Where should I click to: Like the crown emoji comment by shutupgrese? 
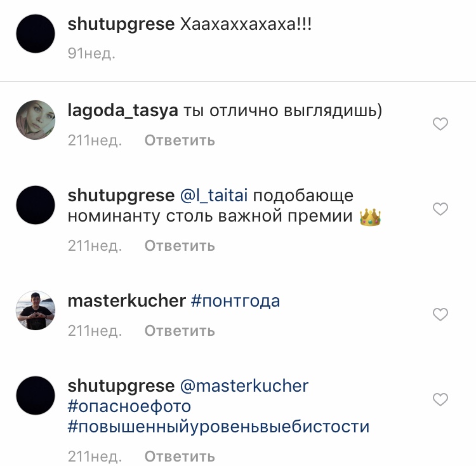coord(440,209)
